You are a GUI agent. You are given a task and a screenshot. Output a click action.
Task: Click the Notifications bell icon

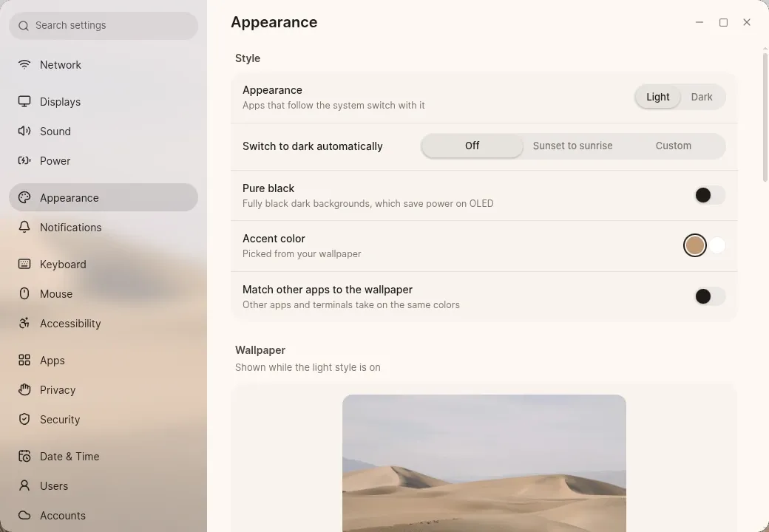coord(24,227)
